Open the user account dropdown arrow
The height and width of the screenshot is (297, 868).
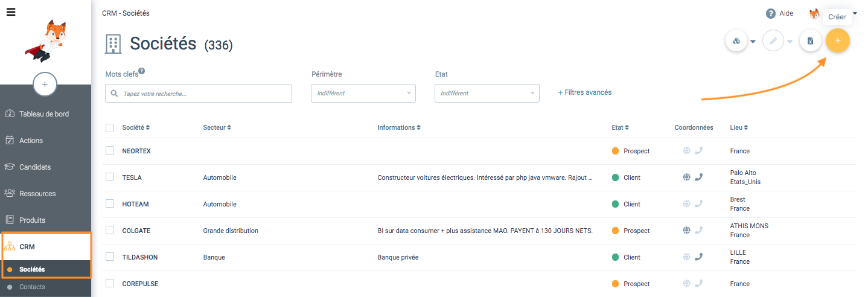tap(855, 13)
